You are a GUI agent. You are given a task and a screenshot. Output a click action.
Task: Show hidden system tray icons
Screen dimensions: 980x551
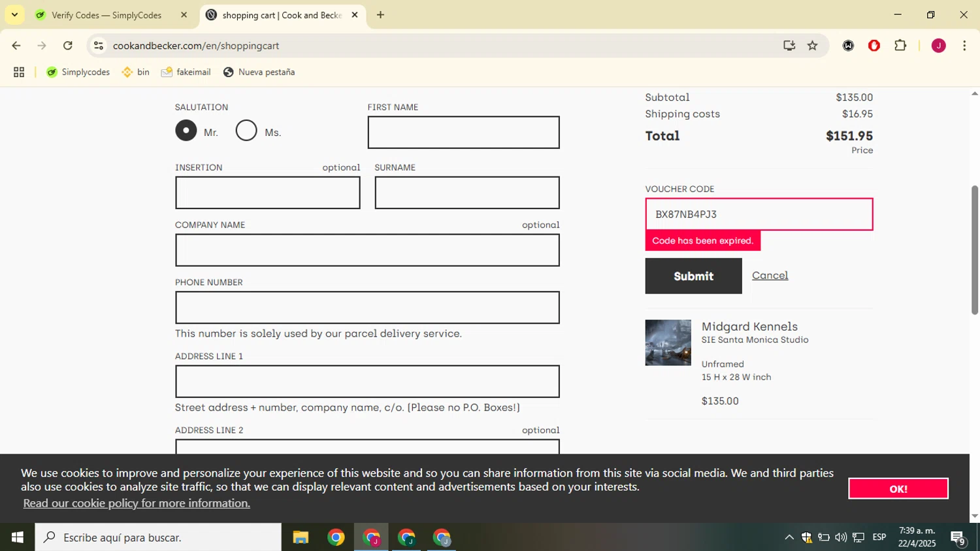coord(789,537)
